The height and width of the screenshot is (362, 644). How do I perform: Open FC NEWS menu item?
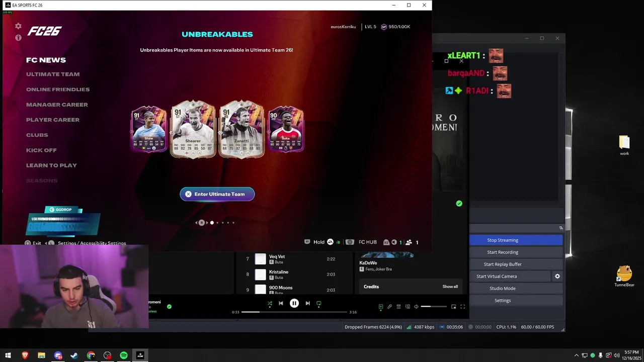tap(46, 60)
